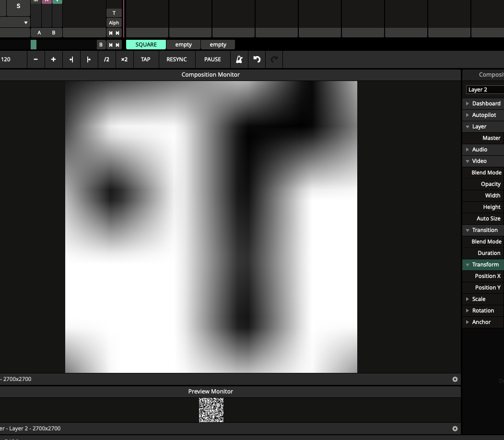This screenshot has height=440, width=504.
Task: Click the RESYNC button
Action: tap(176, 59)
